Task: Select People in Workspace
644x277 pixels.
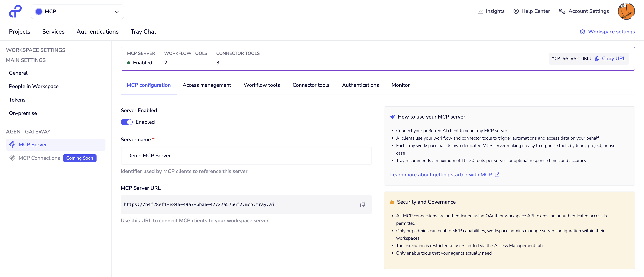Action: [x=34, y=86]
